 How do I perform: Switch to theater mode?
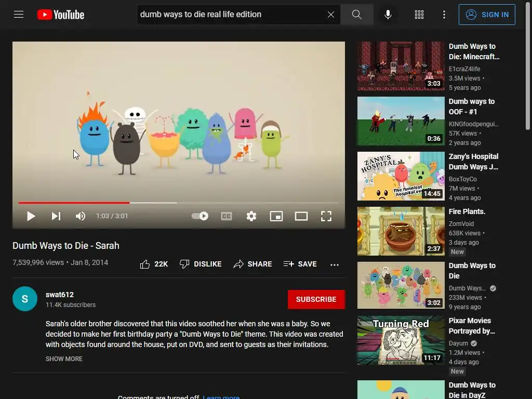click(301, 216)
